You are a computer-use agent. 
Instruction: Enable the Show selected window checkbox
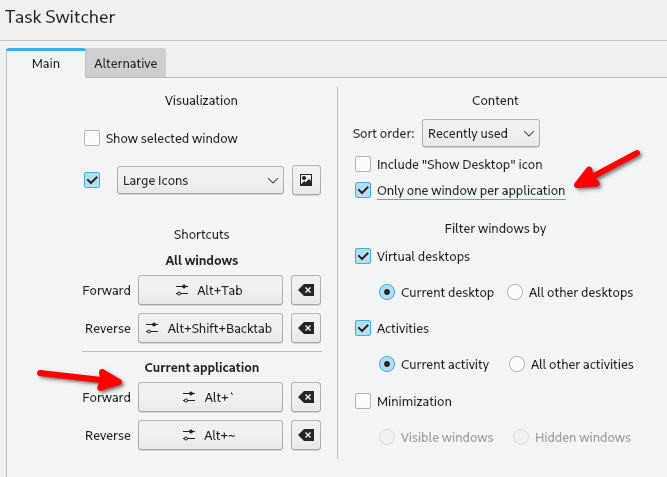(x=92, y=139)
